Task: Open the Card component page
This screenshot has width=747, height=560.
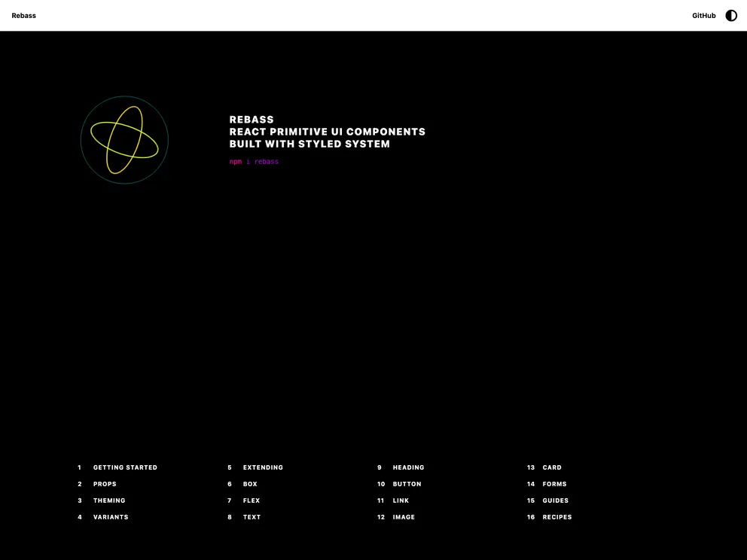Action: pyautogui.click(x=551, y=467)
